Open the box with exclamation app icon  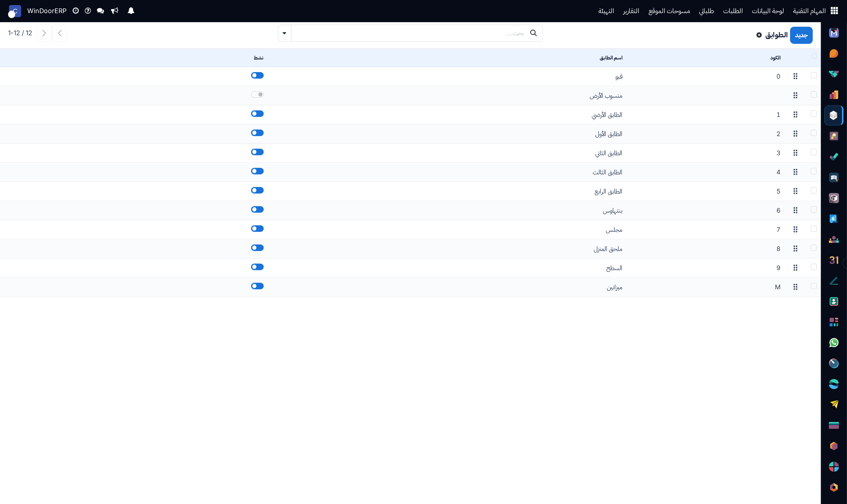(833, 198)
